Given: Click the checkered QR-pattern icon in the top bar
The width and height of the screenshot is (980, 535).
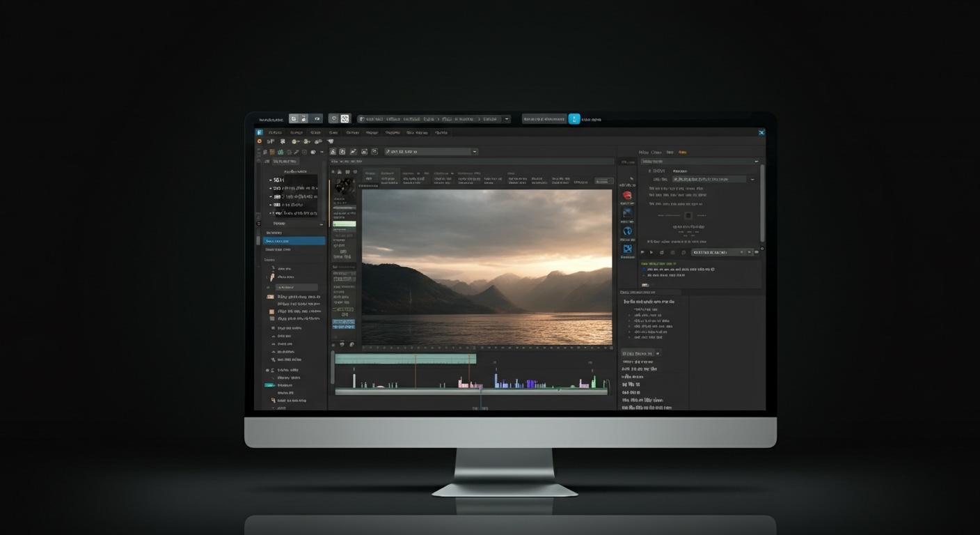Looking at the screenshot, I should 345,118.
